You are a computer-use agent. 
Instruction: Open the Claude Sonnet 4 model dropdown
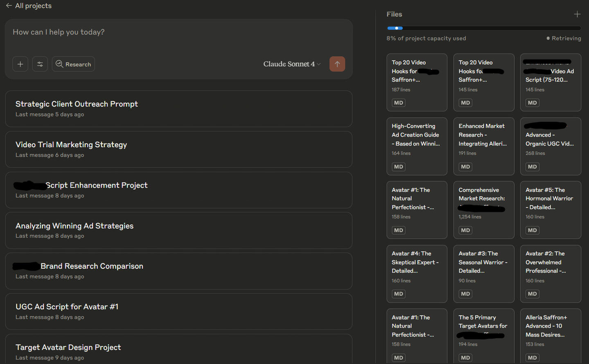291,64
